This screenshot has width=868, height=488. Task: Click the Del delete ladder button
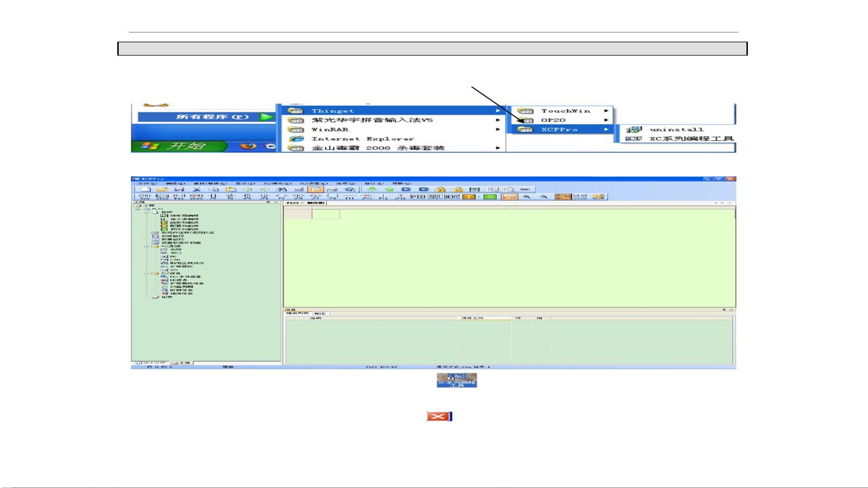tap(179, 197)
